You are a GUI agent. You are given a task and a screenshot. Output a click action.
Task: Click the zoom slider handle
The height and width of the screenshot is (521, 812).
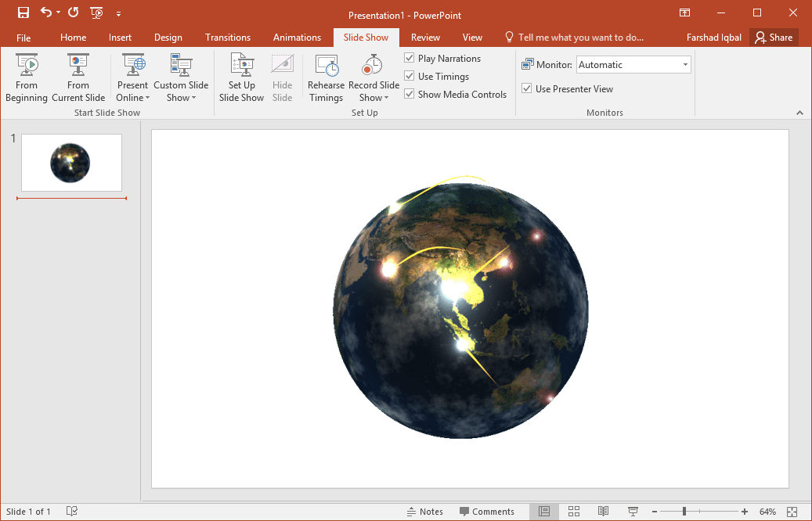[x=684, y=512]
